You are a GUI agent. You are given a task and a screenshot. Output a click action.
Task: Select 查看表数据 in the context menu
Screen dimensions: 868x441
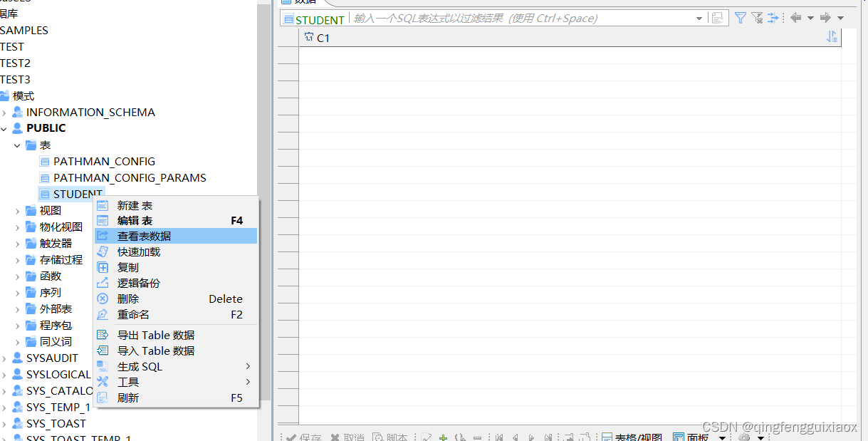click(x=176, y=237)
